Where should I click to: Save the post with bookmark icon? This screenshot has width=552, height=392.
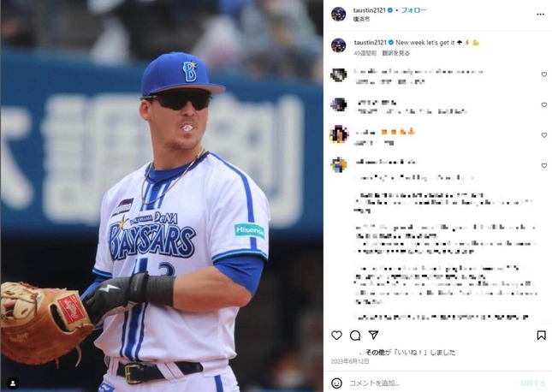(541, 336)
